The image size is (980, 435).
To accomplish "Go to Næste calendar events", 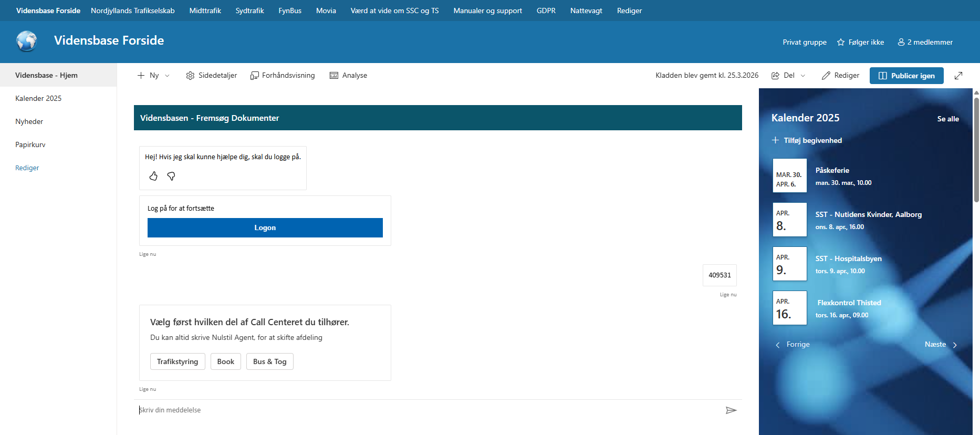I will [x=941, y=345].
